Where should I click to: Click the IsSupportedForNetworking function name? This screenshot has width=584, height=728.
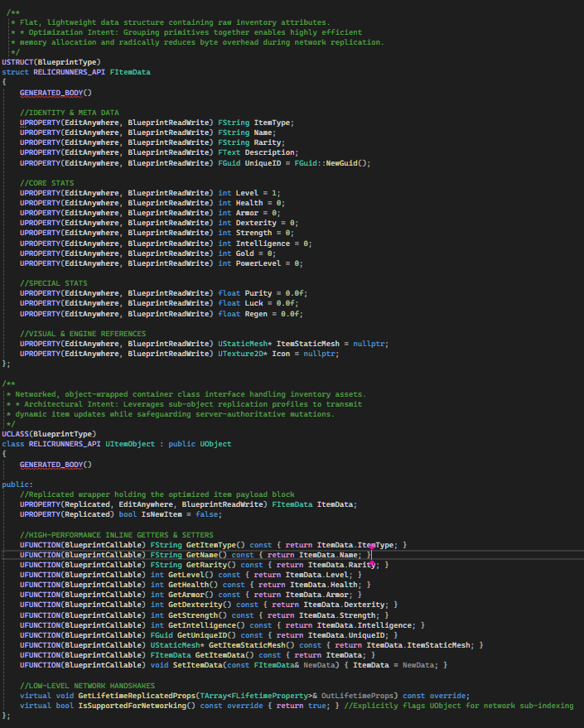click(x=133, y=706)
